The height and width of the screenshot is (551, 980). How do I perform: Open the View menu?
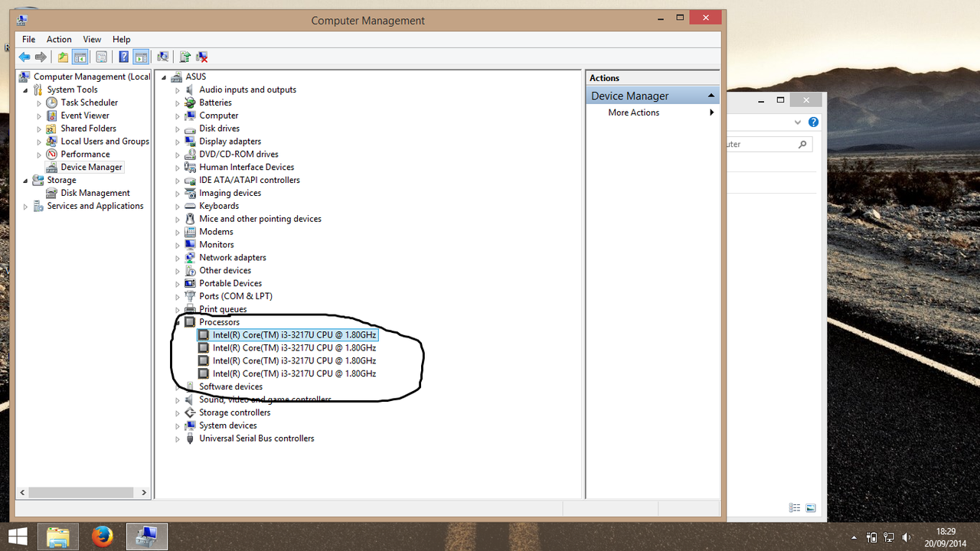coord(92,39)
